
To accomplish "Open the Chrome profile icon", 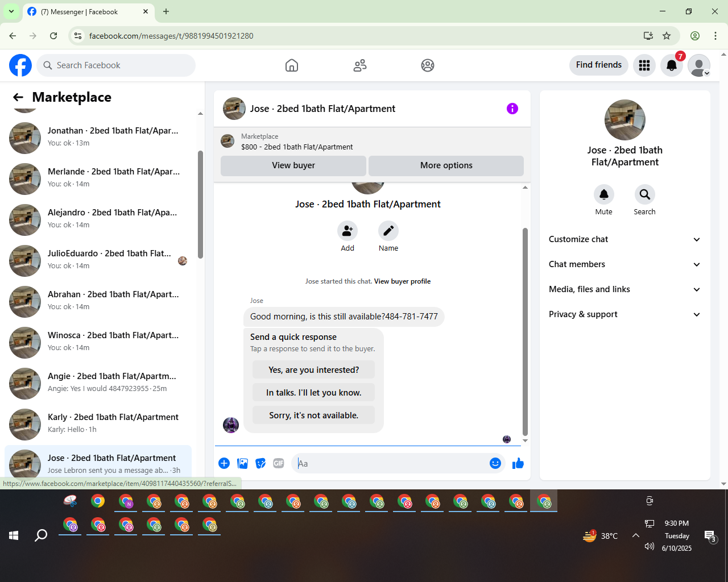I will pyautogui.click(x=695, y=36).
